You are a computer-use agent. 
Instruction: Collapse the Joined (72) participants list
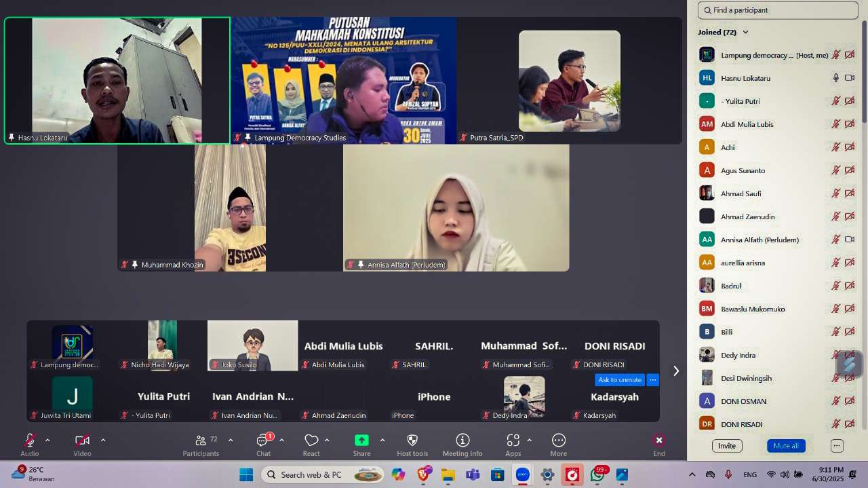click(745, 32)
